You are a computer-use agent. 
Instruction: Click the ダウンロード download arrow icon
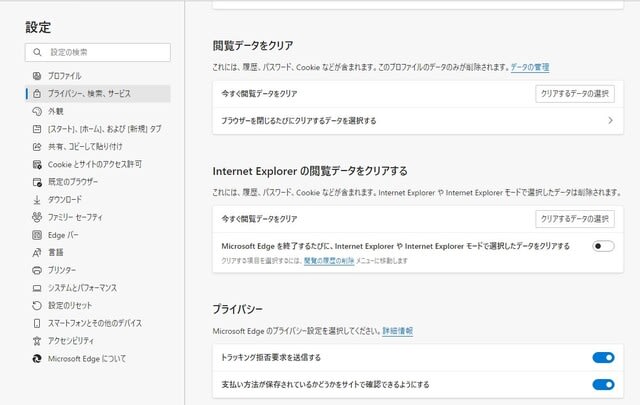tap(37, 200)
